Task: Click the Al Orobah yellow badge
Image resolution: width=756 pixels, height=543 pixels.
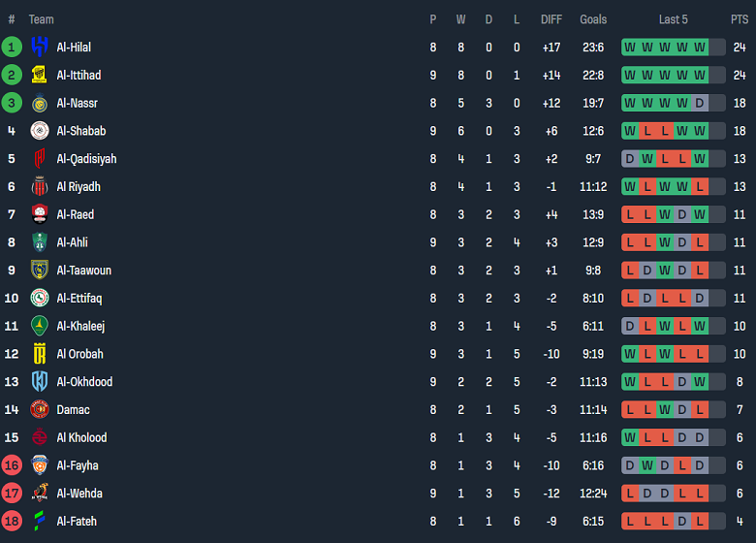Action: pos(40,354)
